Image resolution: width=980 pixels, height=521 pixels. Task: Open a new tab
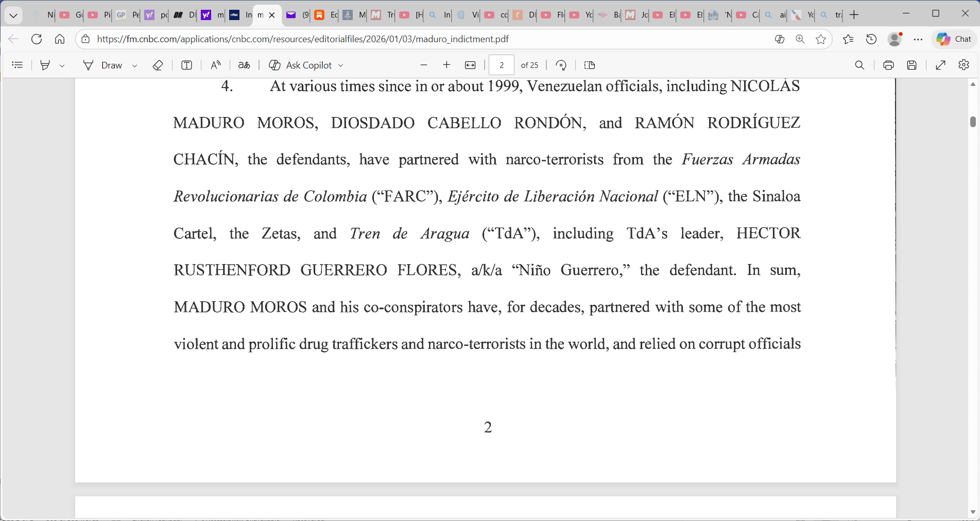[854, 15]
